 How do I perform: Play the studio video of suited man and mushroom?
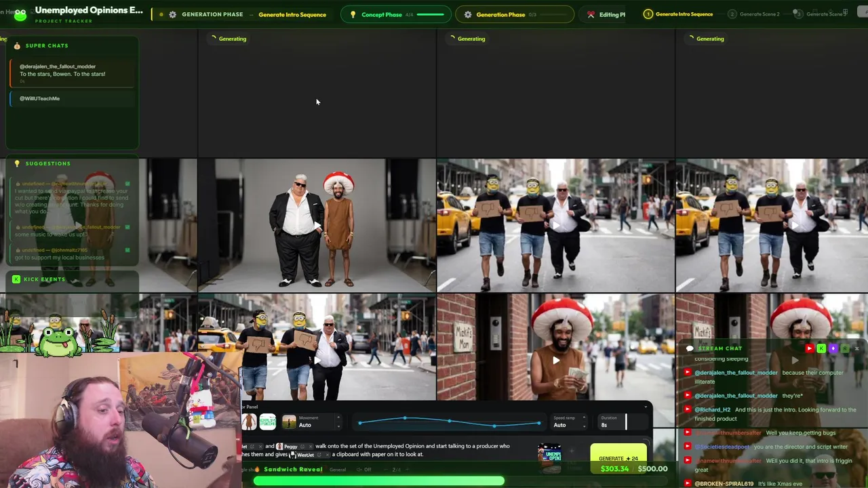pos(317,226)
